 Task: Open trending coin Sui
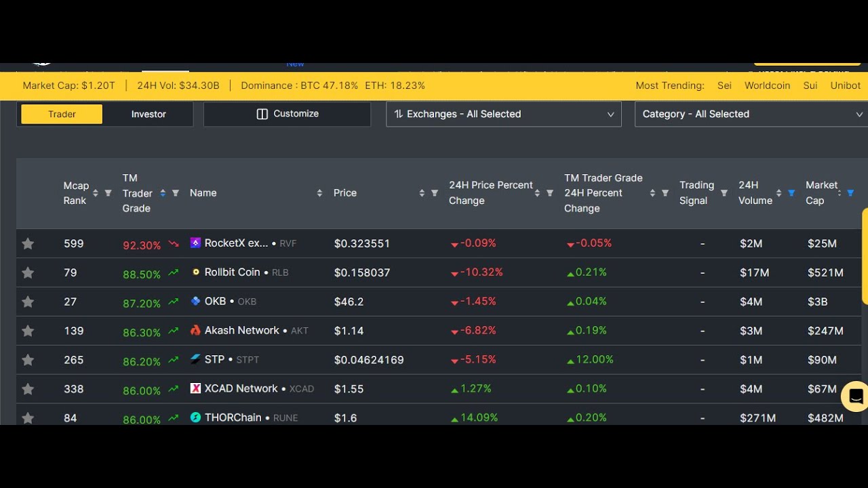[x=810, y=85]
